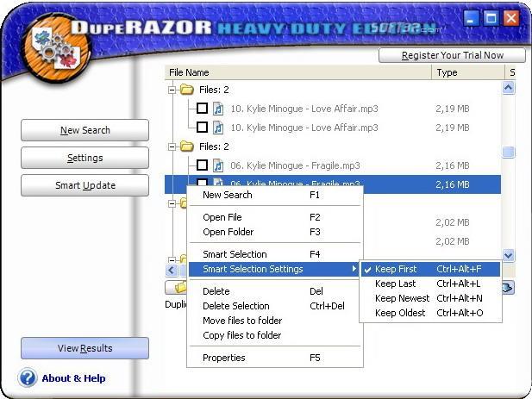This screenshot has width=532, height=399.
Task: Click the '2,16 MB' value in highlighted row
Action: click(453, 184)
